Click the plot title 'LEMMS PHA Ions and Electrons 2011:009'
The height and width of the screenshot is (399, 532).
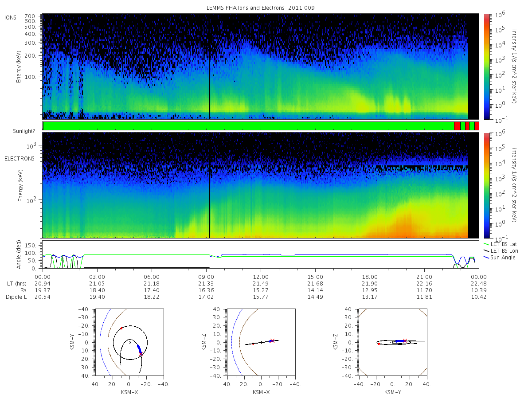click(x=261, y=8)
